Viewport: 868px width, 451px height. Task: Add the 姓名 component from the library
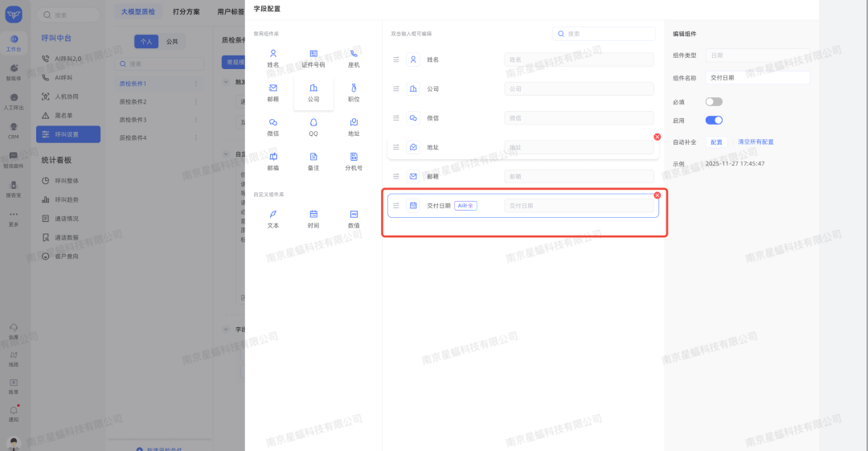(x=273, y=58)
